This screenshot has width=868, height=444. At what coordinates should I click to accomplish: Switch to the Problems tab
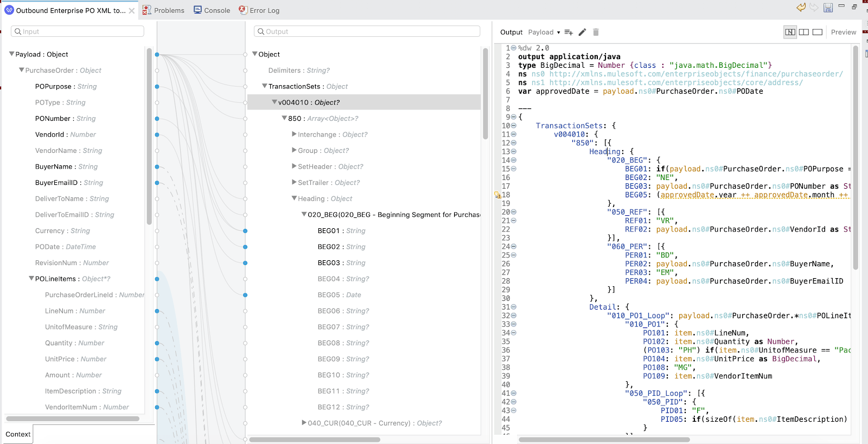[x=163, y=10]
